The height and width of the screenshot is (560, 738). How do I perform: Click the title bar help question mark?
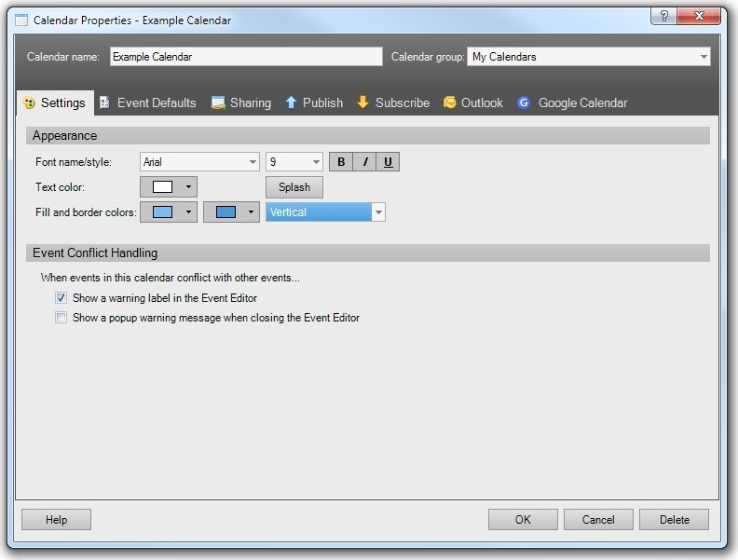tap(663, 18)
